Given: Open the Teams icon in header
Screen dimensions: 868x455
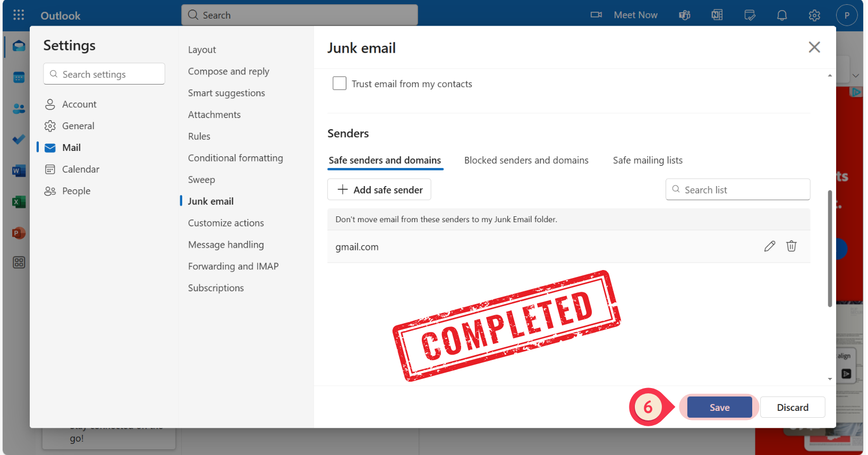Looking at the screenshot, I should pos(685,15).
